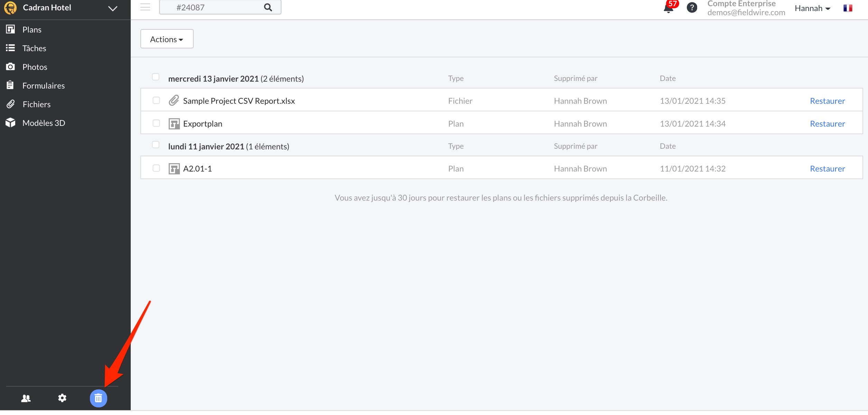Go to Modèles 3D section
The height and width of the screenshot is (415, 868).
tap(44, 123)
